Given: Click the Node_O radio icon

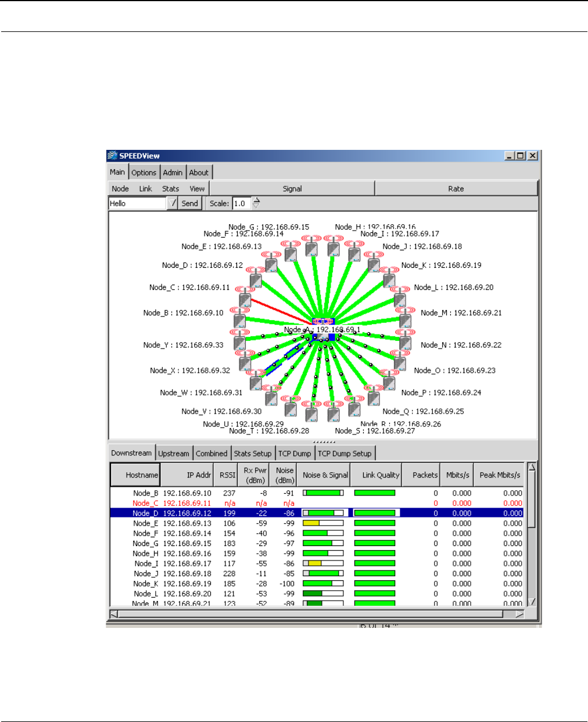Looking at the screenshot, I should 400,361.
